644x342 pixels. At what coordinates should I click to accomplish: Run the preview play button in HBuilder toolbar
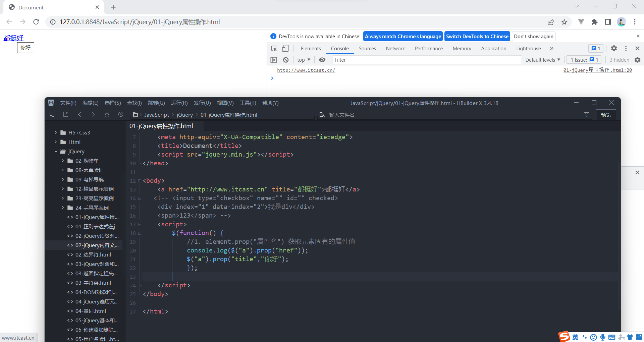121,114
